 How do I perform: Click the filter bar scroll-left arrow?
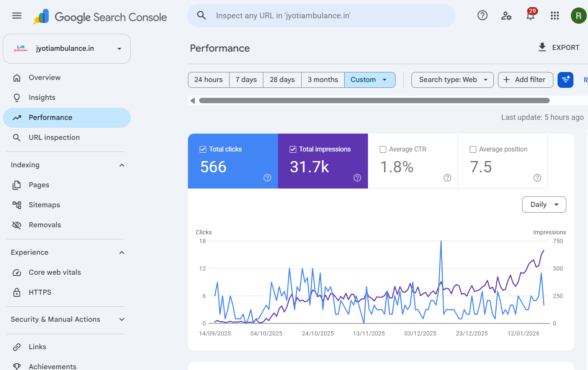pyautogui.click(x=193, y=100)
